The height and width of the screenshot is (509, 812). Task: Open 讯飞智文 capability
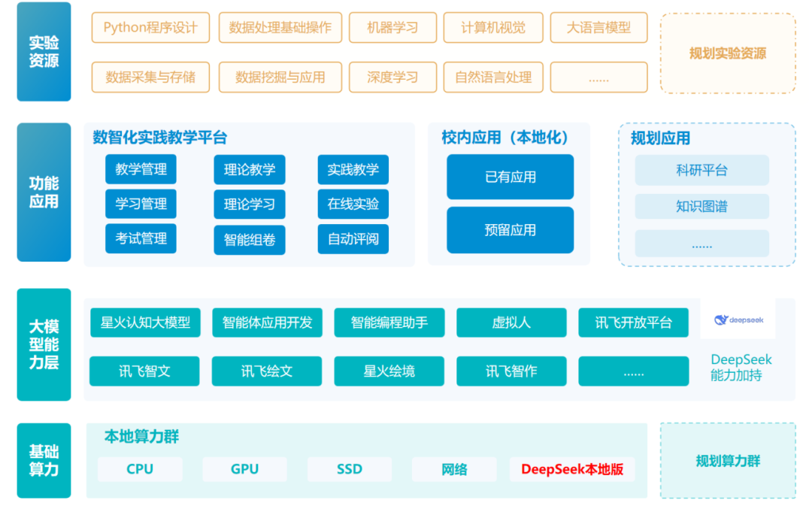(144, 371)
